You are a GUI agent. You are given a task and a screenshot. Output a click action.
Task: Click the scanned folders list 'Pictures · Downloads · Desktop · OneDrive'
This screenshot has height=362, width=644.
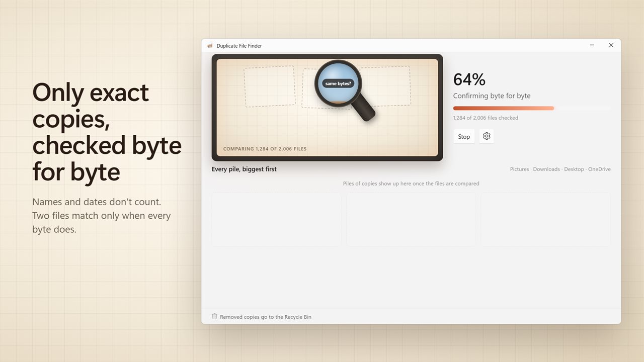click(560, 169)
